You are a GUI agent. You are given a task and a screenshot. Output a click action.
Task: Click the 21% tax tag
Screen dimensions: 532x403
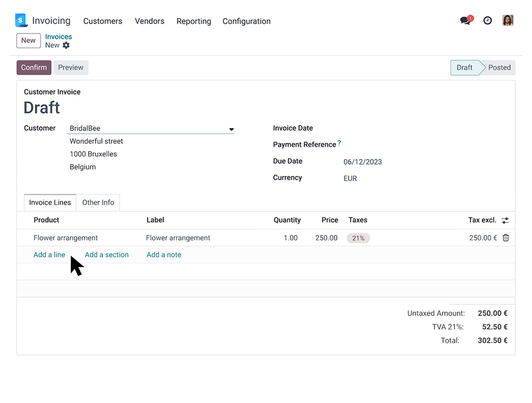(358, 238)
